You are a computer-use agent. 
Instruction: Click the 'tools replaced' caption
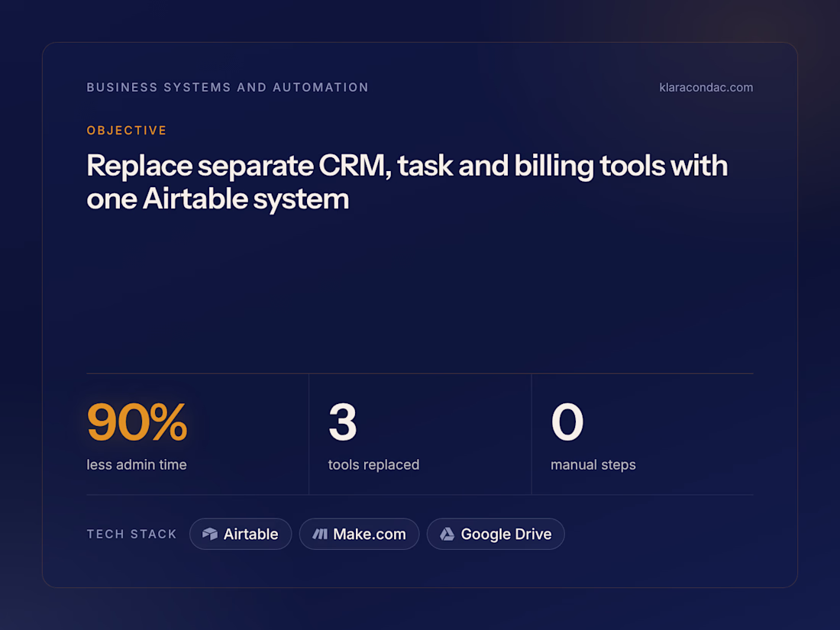click(x=373, y=465)
